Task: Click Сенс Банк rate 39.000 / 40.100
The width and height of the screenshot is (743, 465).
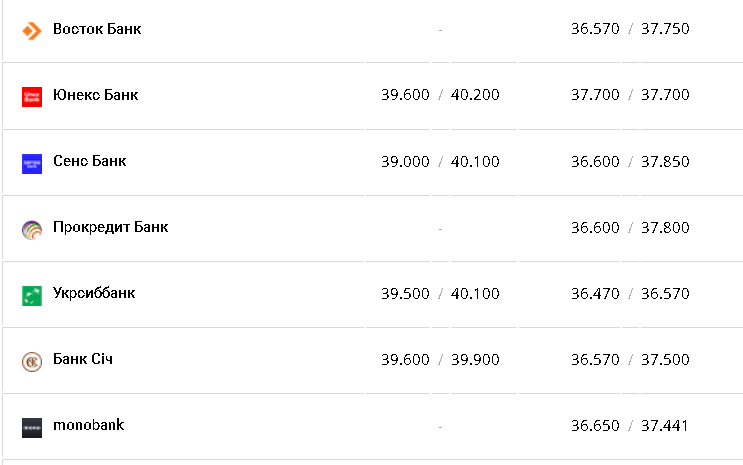Action: click(x=440, y=161)
